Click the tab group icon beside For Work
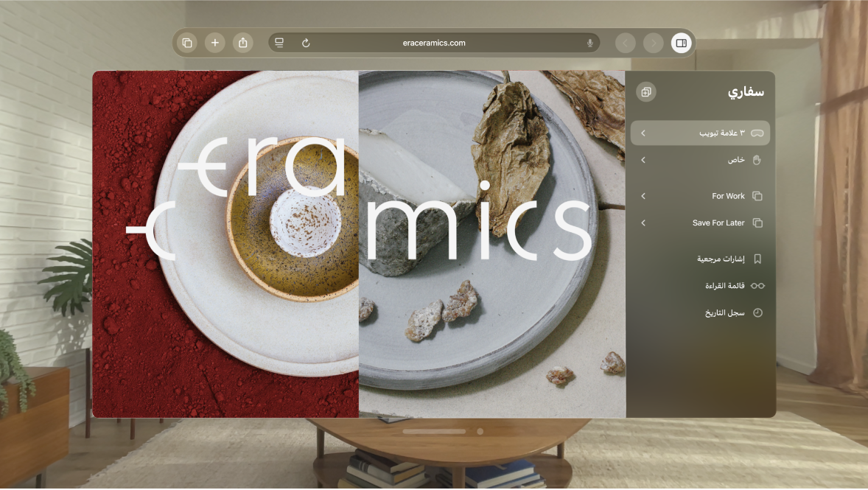The height and width of the screenshot is (490, 868). click(757, 196)
